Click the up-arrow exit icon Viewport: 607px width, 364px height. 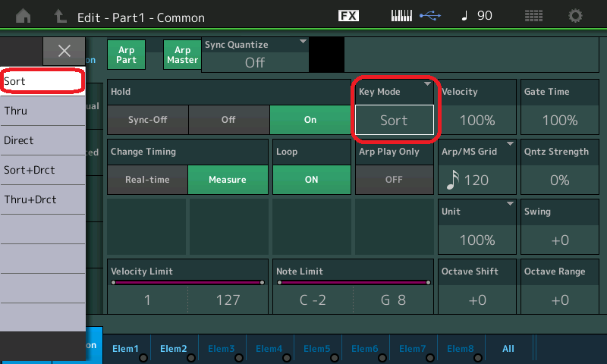pyautogui.click(x=60, y=16)
